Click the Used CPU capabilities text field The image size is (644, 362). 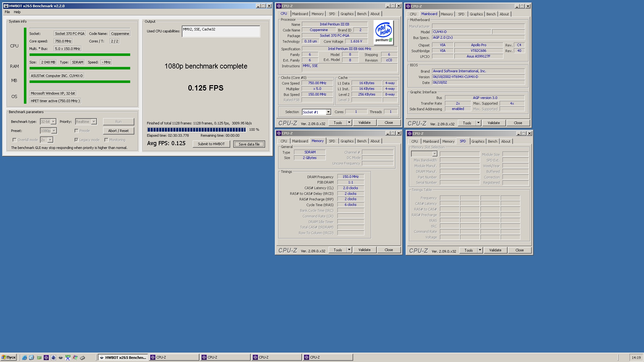(x=221, y=31)
